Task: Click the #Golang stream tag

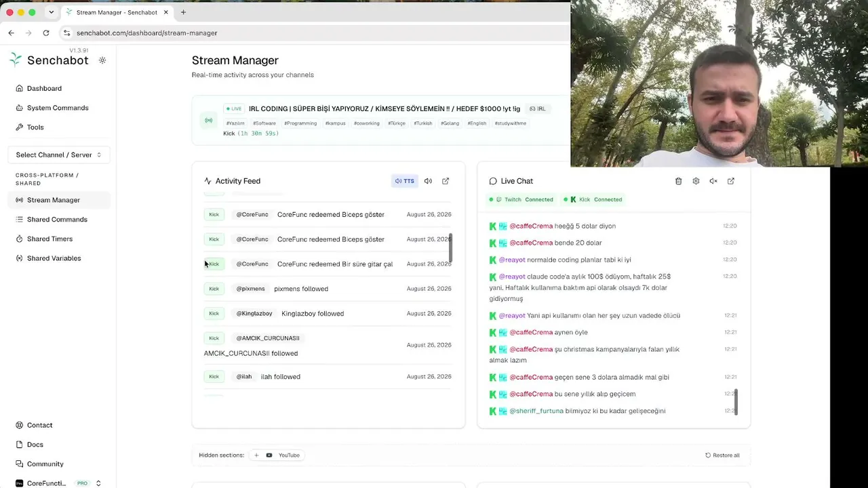Action: click(450, 123)
